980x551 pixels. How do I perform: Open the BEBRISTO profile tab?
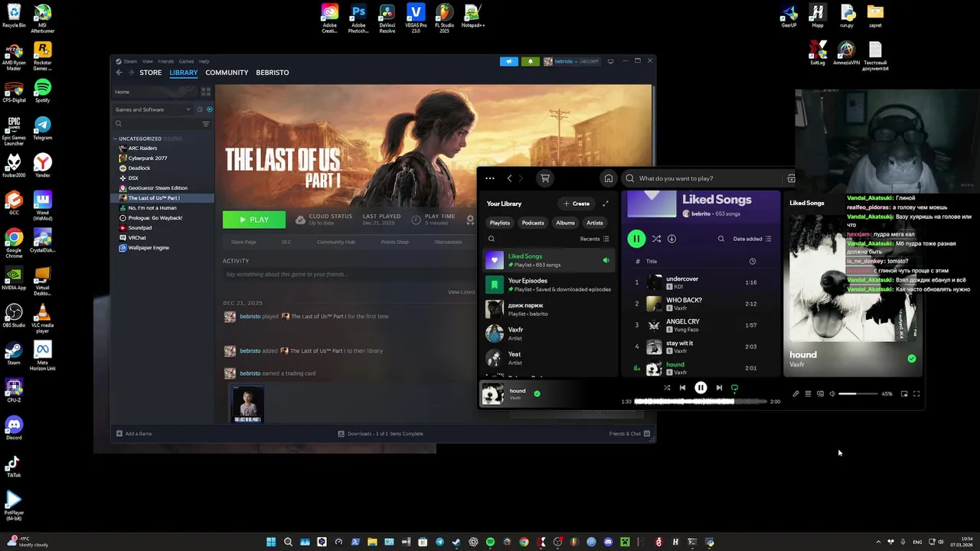coord(273,73)
